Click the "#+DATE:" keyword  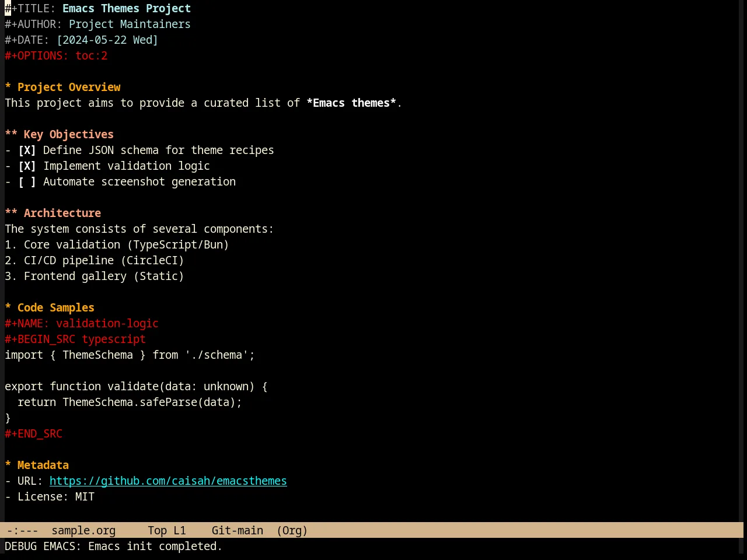[x=27, y=40]
